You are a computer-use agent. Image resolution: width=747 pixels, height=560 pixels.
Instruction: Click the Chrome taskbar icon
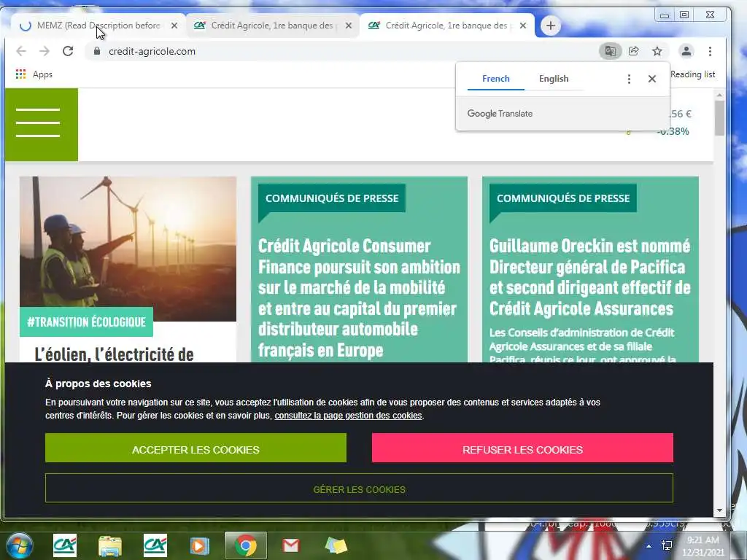click(245, 545)
